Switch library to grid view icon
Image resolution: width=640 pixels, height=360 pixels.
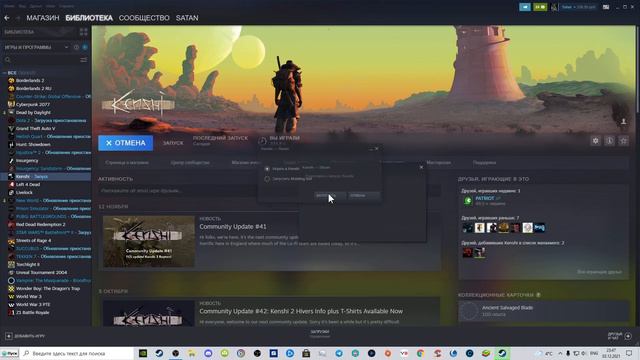pyautogui.click(x=84, y=32)
